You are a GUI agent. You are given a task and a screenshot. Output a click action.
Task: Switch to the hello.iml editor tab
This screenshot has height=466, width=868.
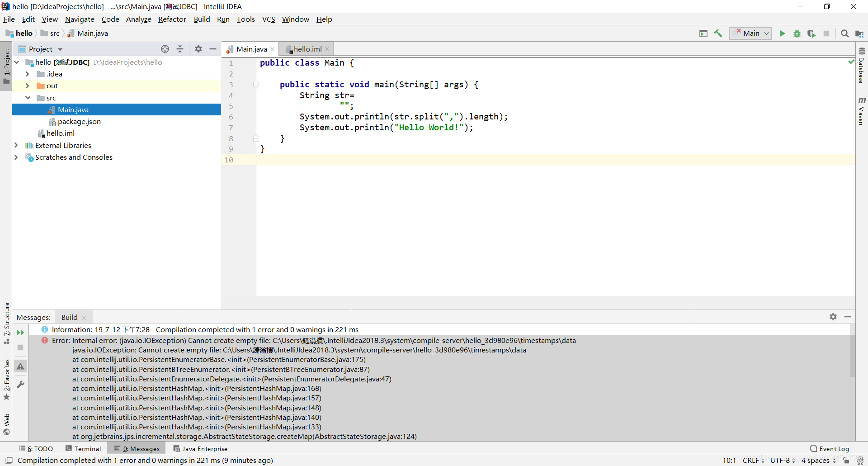pos(307,49)
